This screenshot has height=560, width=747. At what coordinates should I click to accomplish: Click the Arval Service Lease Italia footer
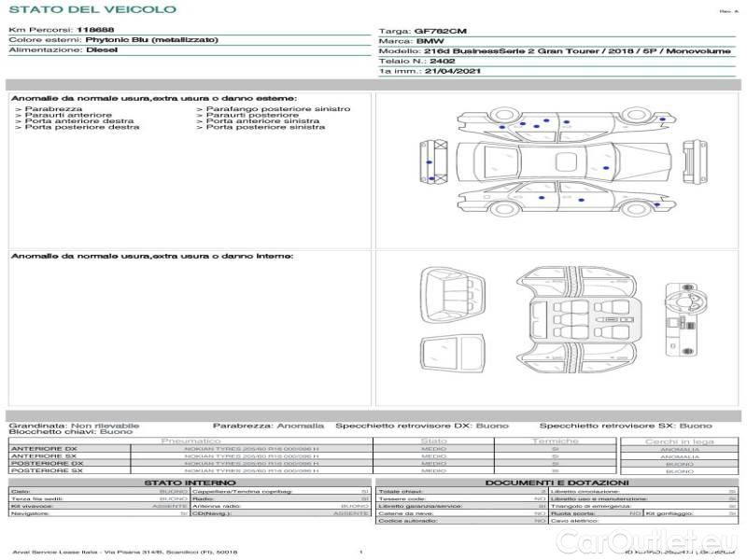[124, 553]
